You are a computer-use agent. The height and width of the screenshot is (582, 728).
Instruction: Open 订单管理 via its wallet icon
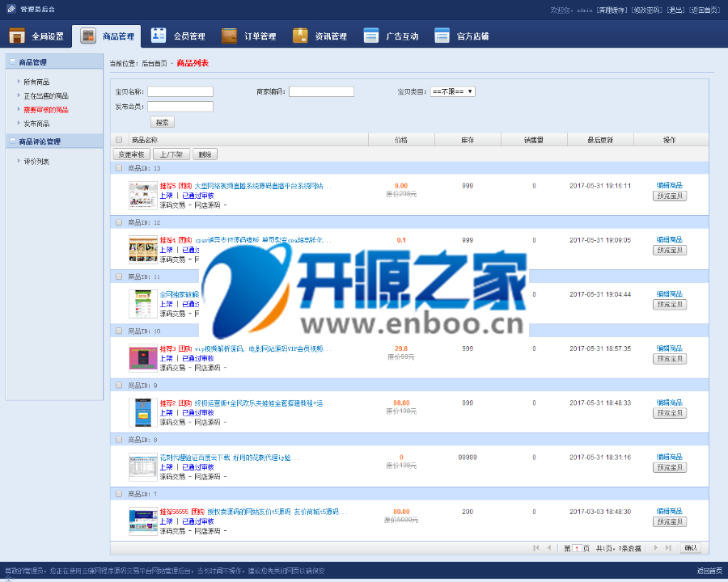click(x=230, y=36)
